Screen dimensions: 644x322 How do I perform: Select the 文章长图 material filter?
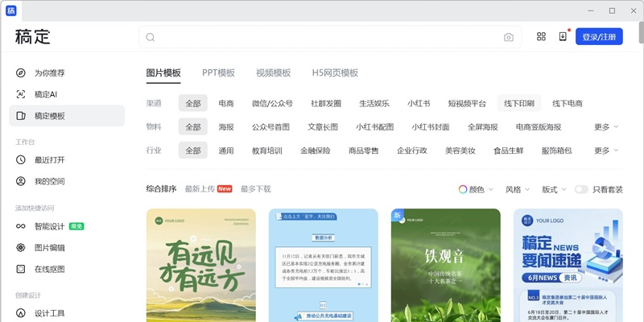323,127
